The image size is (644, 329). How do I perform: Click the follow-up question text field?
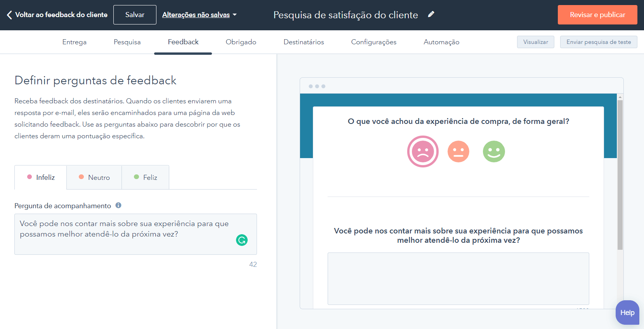pyautogui.click(x=124, y=234)
